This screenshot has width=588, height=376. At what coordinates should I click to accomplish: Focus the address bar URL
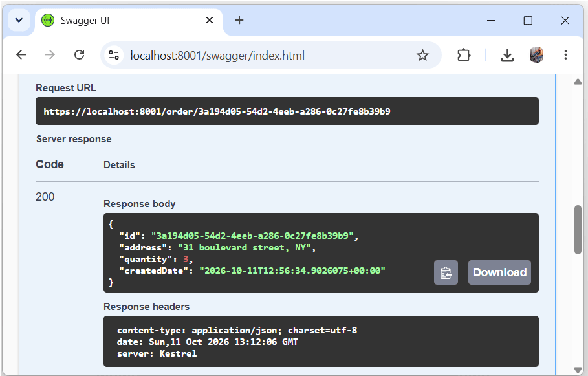(x=217, y=56)
